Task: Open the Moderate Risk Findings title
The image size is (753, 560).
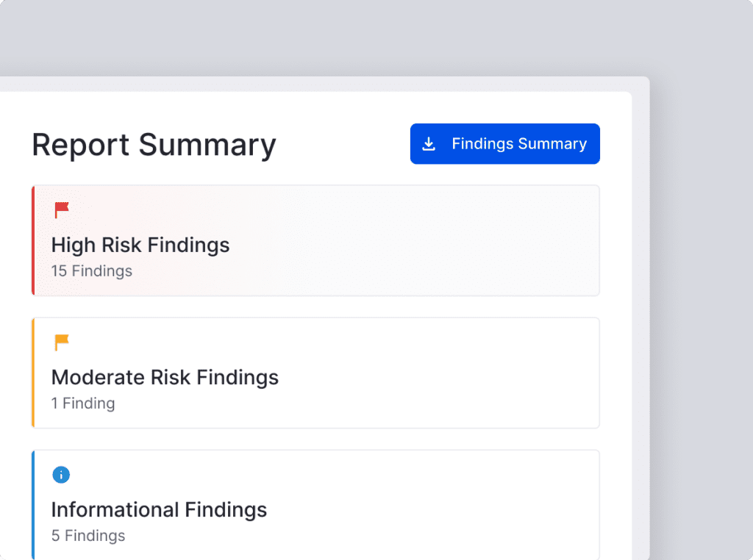Action: (165, 377)
